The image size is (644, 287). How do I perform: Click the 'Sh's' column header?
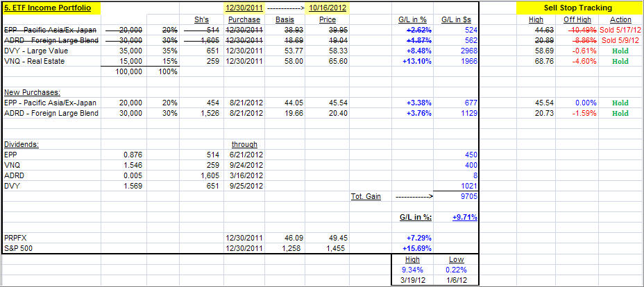pos(201,19)
